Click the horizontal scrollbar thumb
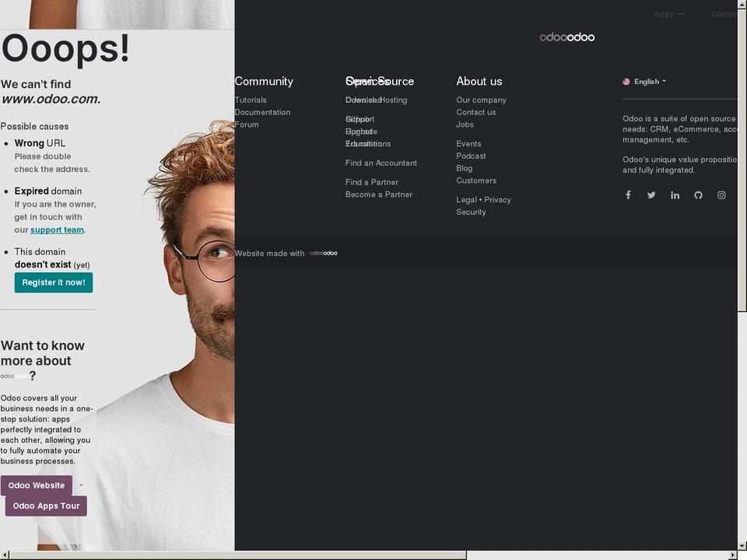The height and width of the screenshot is (560, 747). click(x=238, y=555)
